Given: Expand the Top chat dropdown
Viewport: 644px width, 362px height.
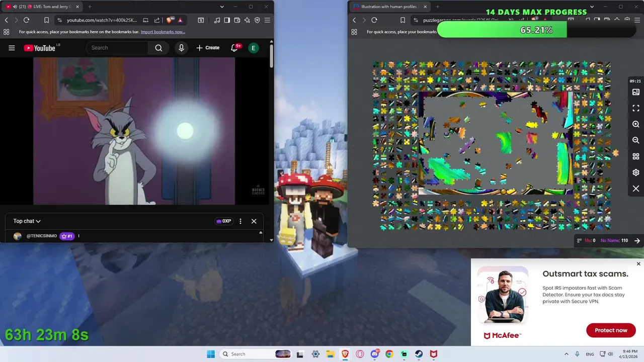Looking at the screenshot, I should click(27, 221).
